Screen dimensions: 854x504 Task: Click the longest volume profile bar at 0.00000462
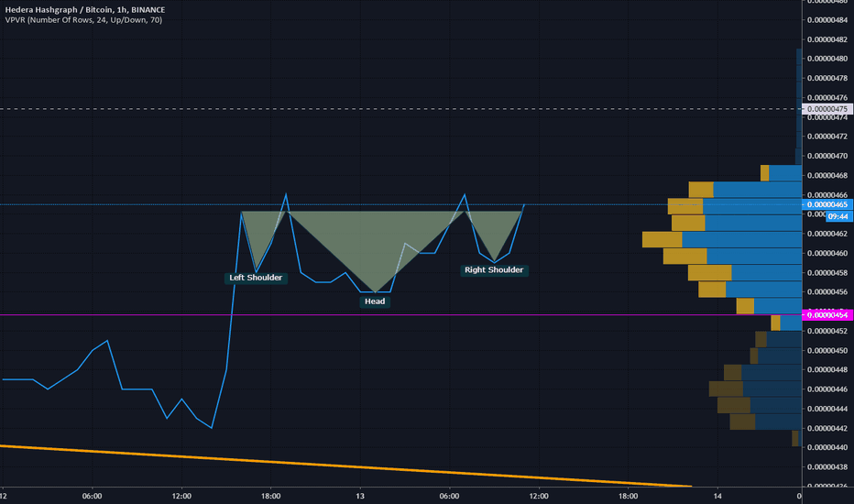coord(722,239)
